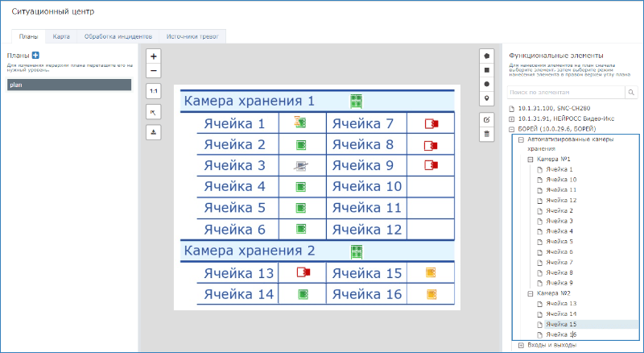
Task: Select Ячейка 7 in the tree
Action: coord(559,263)
